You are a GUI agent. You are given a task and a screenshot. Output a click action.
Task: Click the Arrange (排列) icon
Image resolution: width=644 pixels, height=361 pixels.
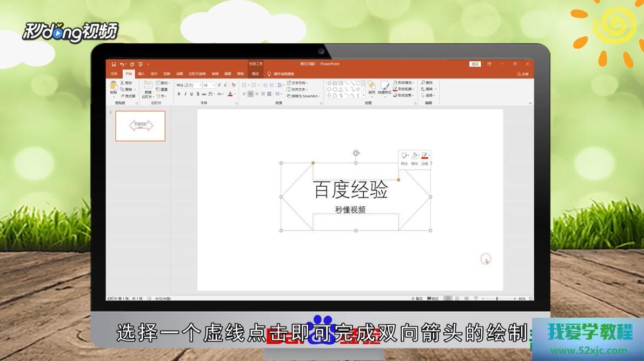371,87
